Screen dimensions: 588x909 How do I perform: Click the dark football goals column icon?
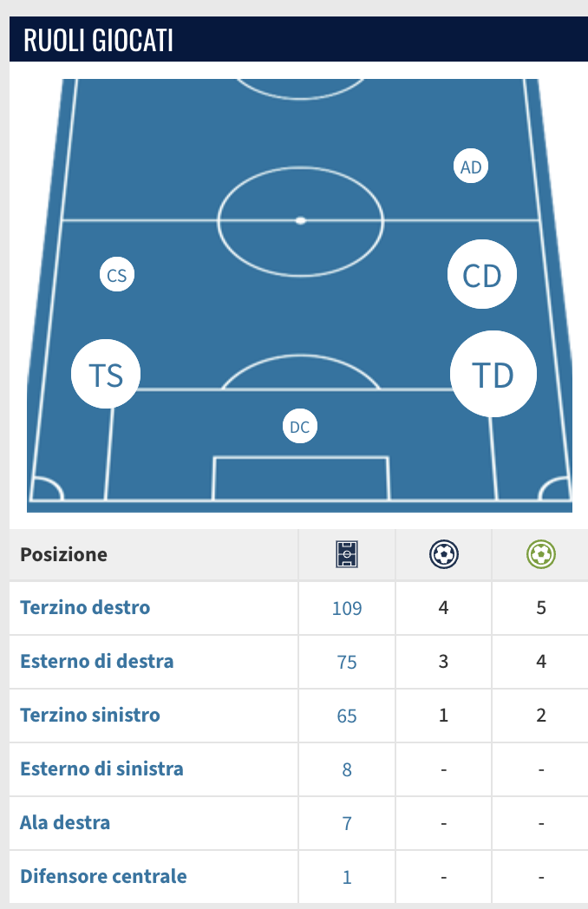click(x=444, y=554)
